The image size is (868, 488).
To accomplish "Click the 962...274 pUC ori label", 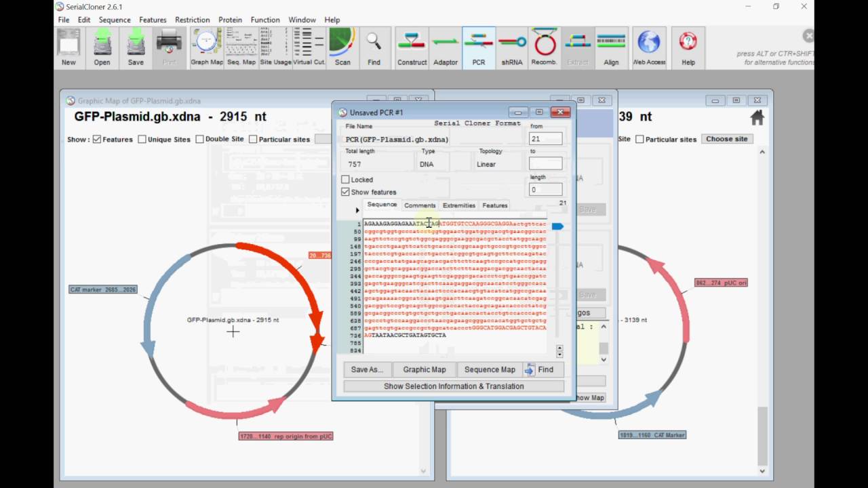I will (x=721, y=283).
